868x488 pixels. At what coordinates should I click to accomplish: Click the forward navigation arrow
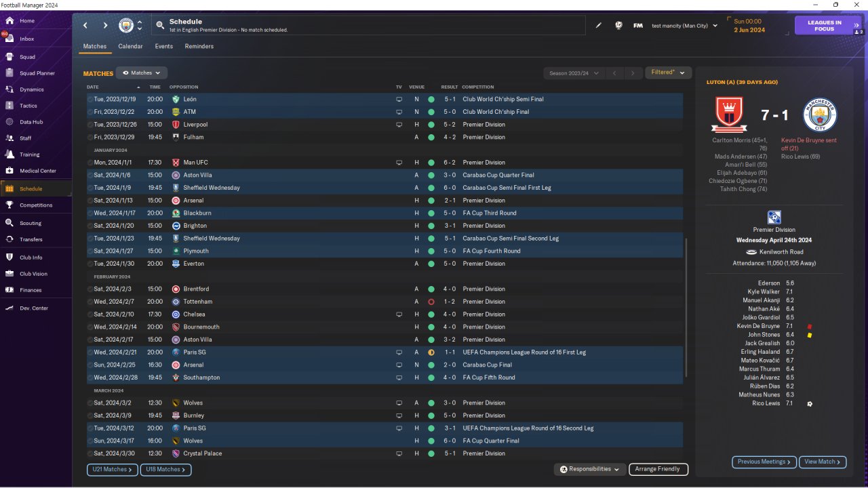(x=105, y=26)
